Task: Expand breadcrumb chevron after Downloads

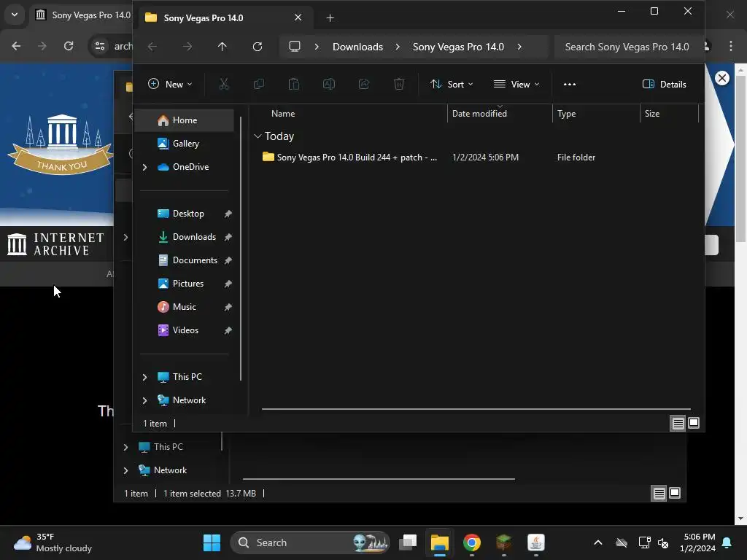Action: tap(398, 47)
